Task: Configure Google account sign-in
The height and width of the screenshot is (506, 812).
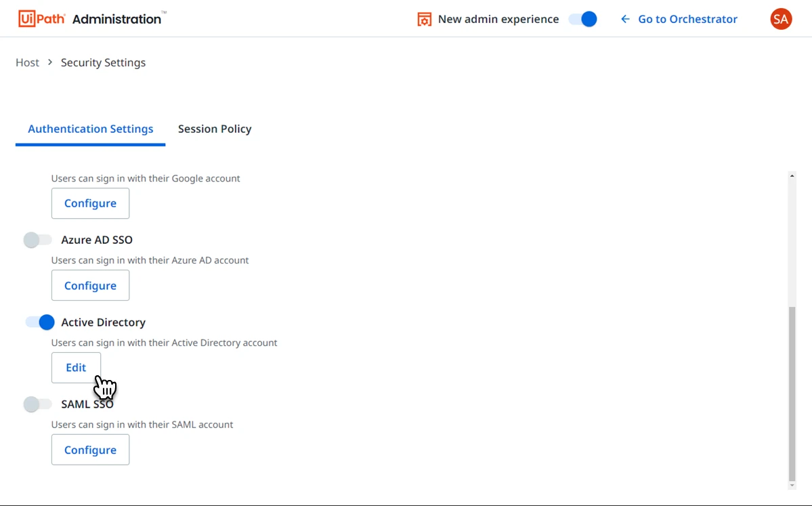Action: coord(90,203)
